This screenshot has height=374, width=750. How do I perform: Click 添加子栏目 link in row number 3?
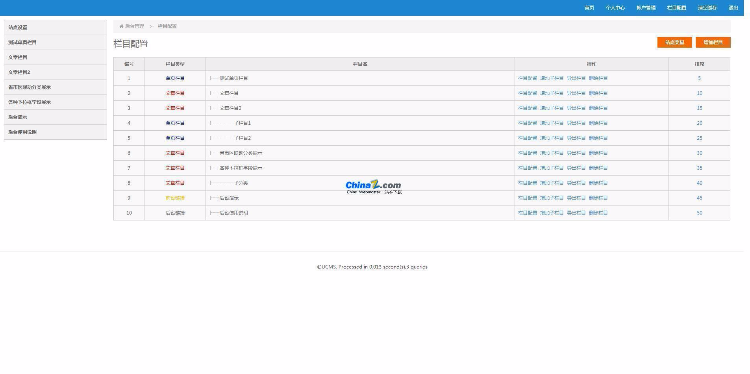pos(551,108)
